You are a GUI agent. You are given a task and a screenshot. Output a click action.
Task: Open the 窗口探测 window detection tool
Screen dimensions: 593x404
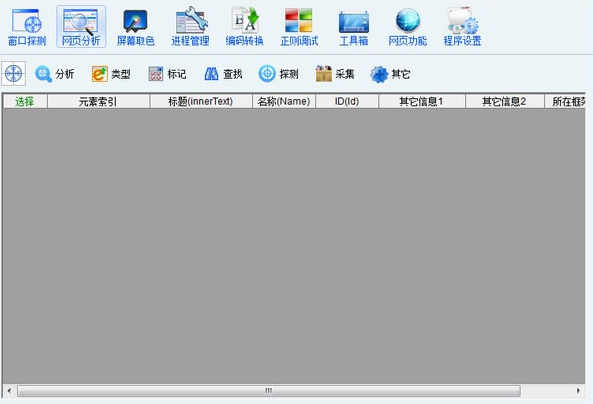point(27,27)
